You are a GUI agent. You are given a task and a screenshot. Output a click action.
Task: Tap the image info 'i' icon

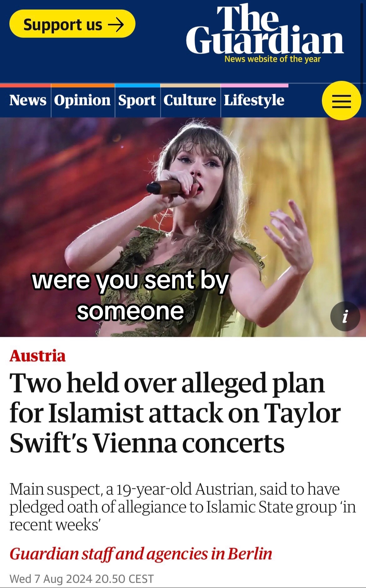[345, 316]
